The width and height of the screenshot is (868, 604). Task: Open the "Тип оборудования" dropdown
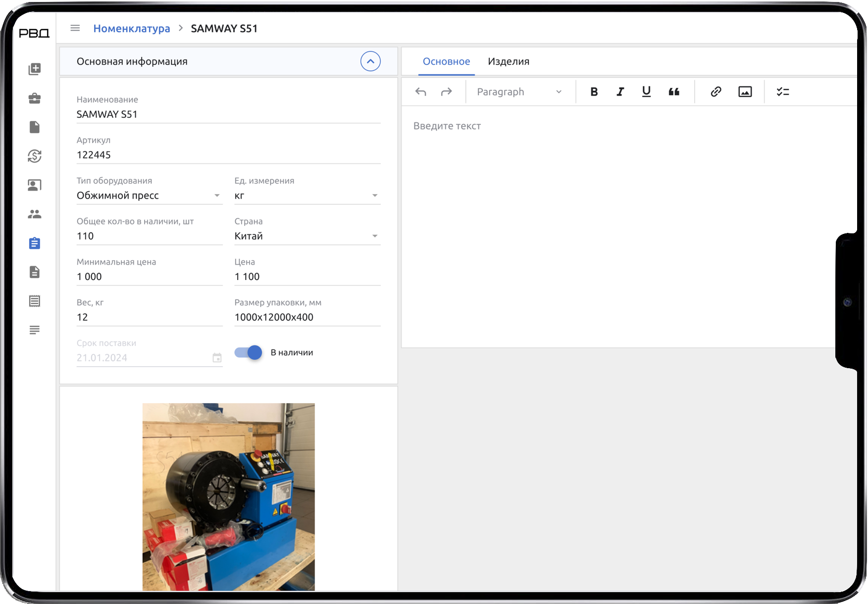point(217,195)
